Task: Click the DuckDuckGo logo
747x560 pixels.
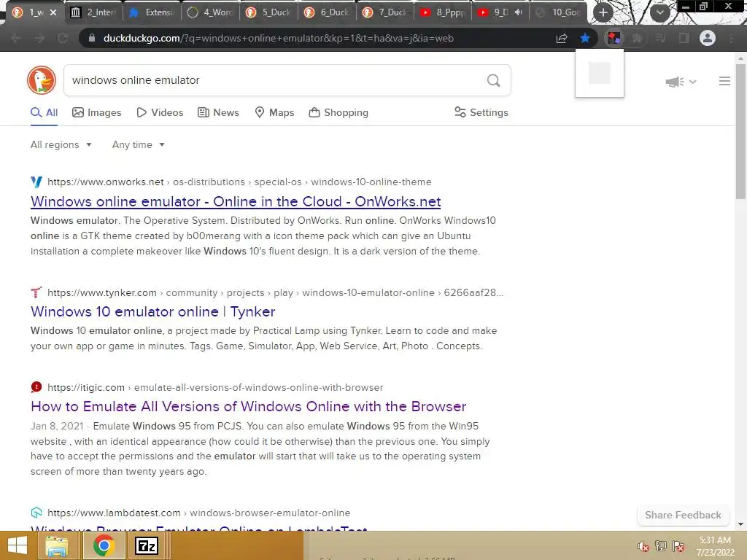Action: click(x=42, y=80)
